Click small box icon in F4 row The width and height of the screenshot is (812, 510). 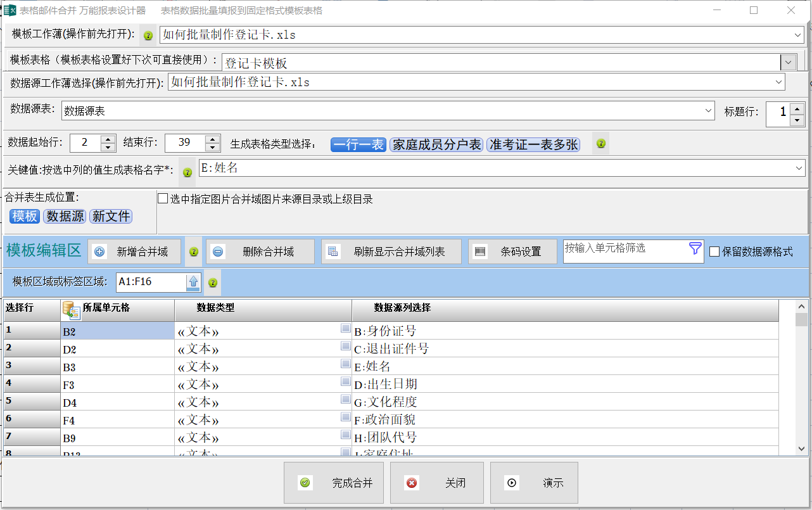click(x=345, y=417)
